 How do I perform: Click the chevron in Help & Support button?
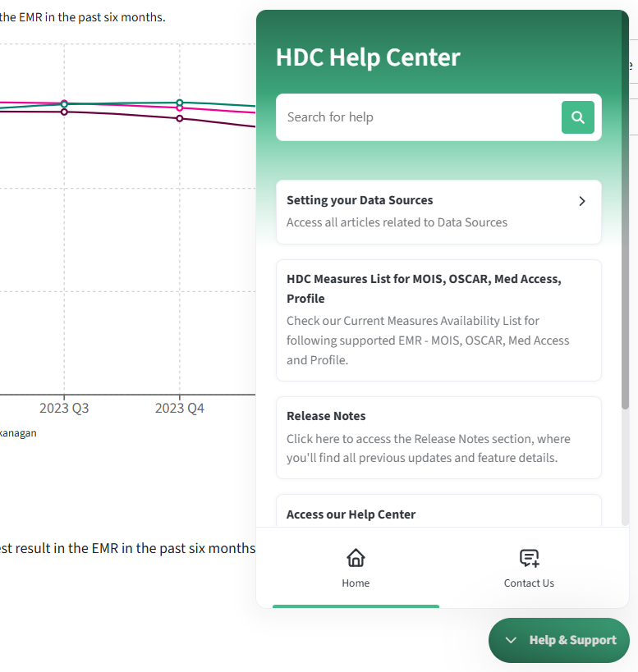point(511,640)
